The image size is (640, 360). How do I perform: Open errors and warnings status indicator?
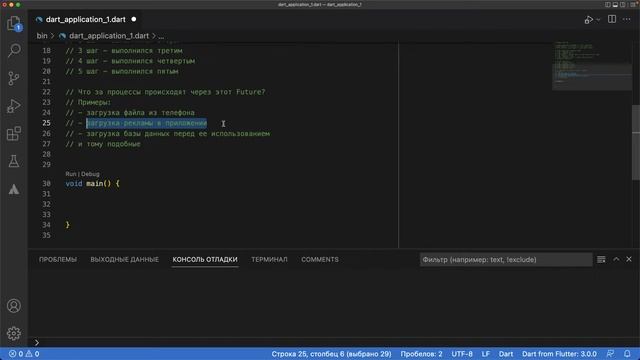(24, 354)
